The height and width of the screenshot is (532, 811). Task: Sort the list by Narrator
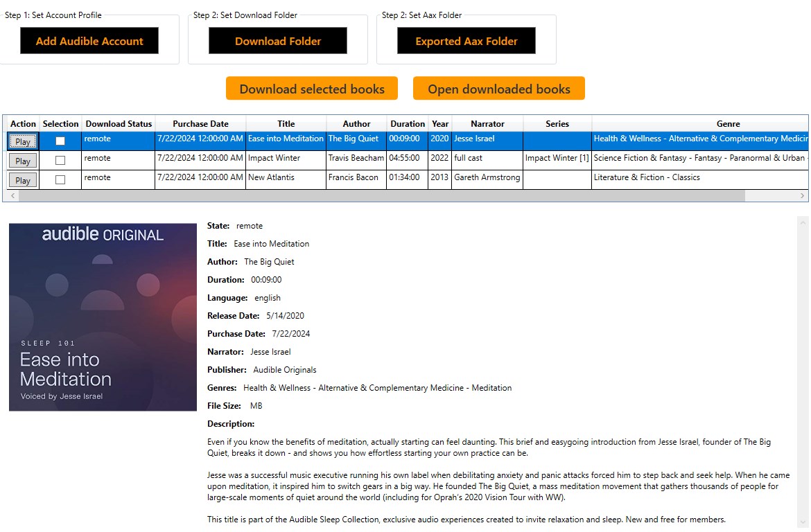coord(487,123)
